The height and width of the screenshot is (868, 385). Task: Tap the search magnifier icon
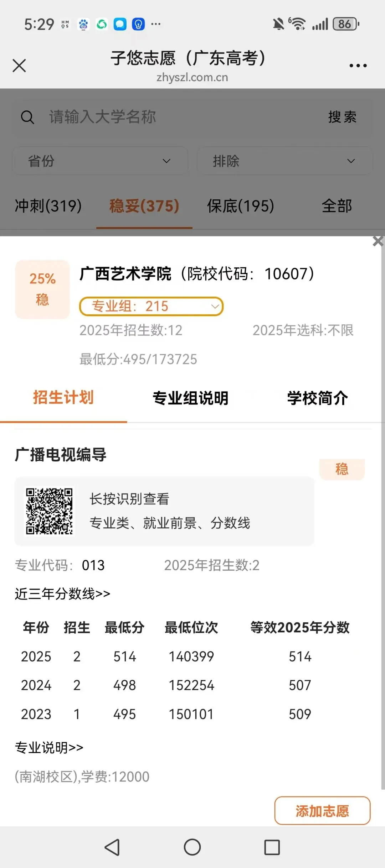coord(27,117)
